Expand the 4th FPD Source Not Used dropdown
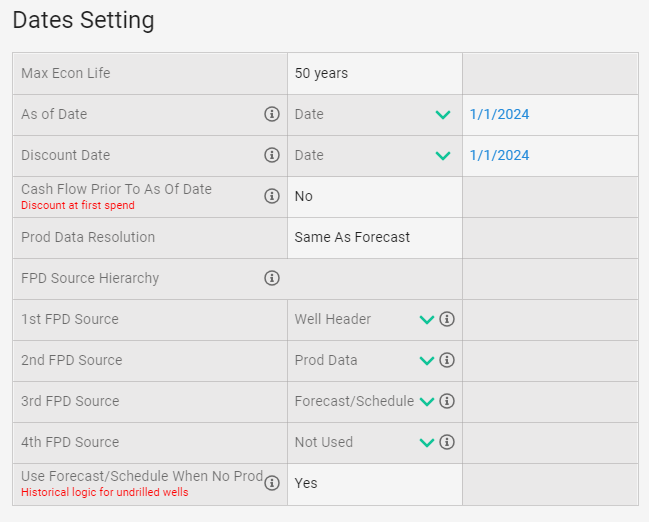Viewport: 649px width, 522px height. tap(426, 443)
